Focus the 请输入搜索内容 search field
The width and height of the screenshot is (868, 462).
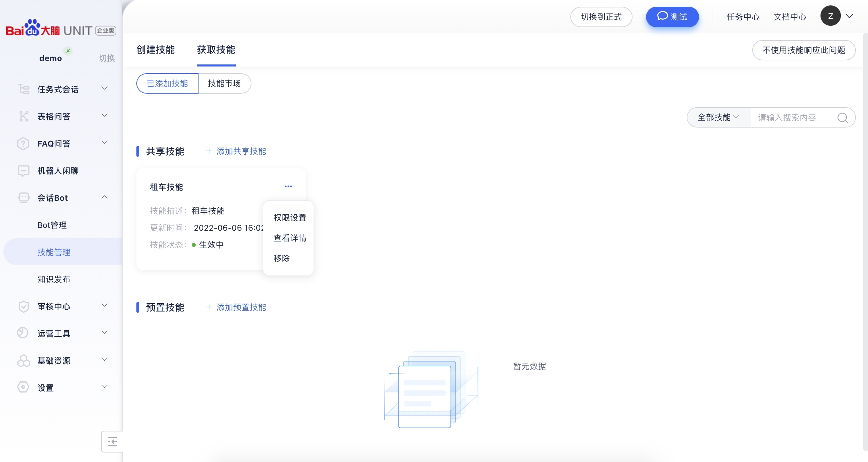794,118
